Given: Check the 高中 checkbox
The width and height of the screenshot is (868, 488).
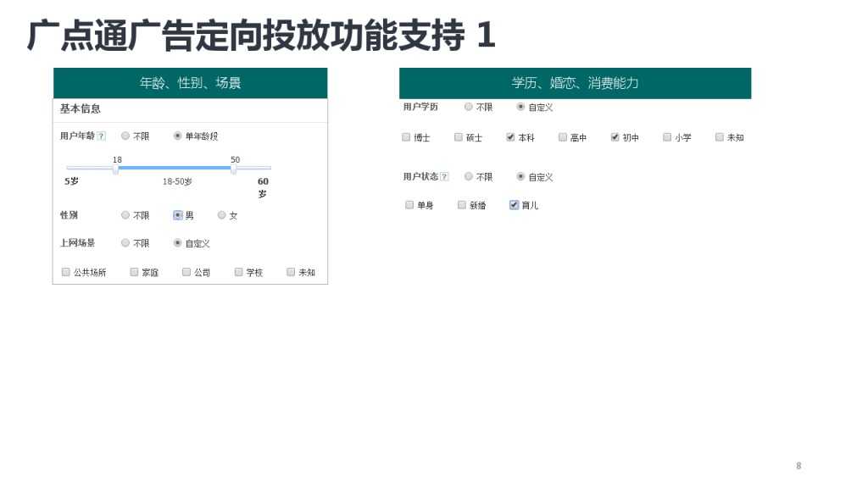Looking at the screenshot, I should pyautogui.click(x=562, y=136).
